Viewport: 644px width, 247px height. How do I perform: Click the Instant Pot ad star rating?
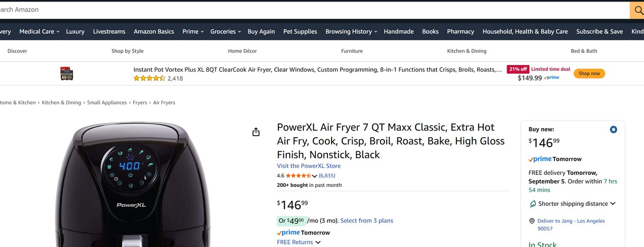[149, 79]
